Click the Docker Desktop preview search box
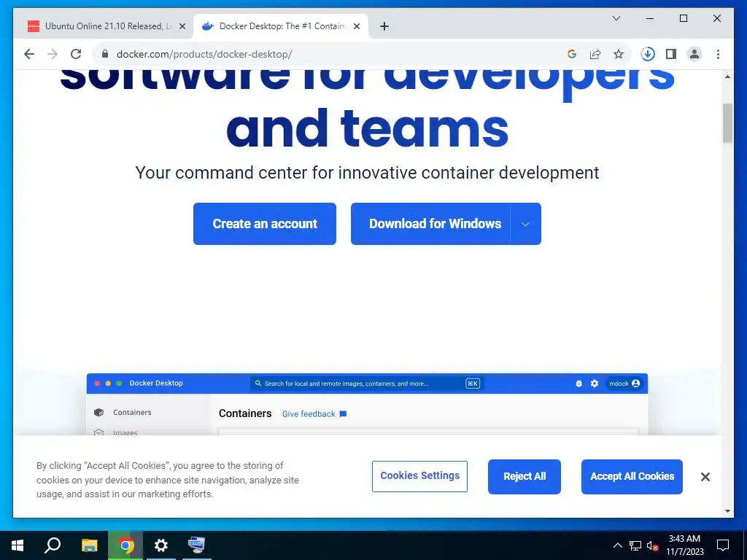 point(367,384)
